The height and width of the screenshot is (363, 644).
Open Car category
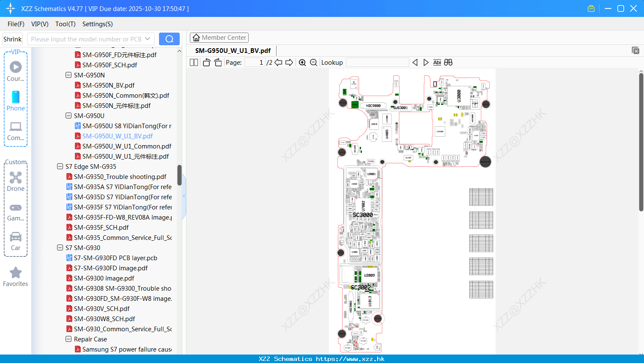[x=16, y=241]
